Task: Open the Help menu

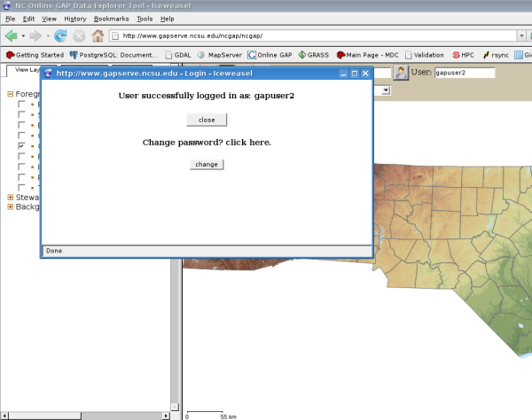Action: click(x=168, y=19)
